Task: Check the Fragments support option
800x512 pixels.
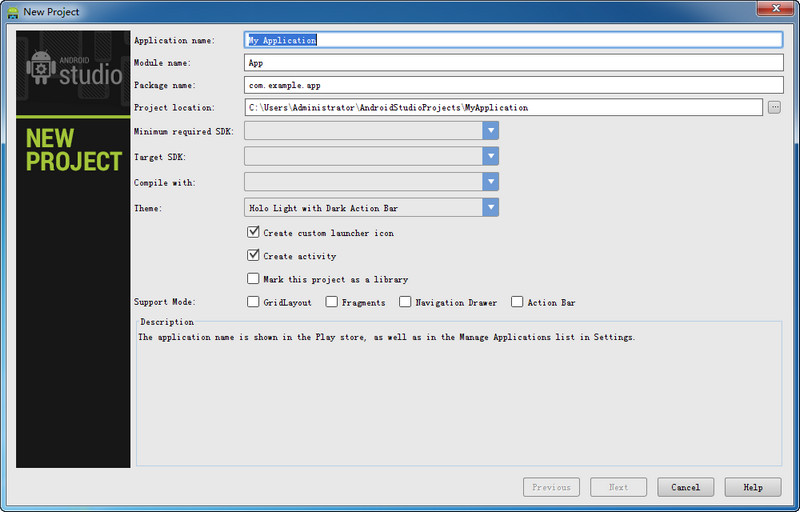Action: pos(331,302)
